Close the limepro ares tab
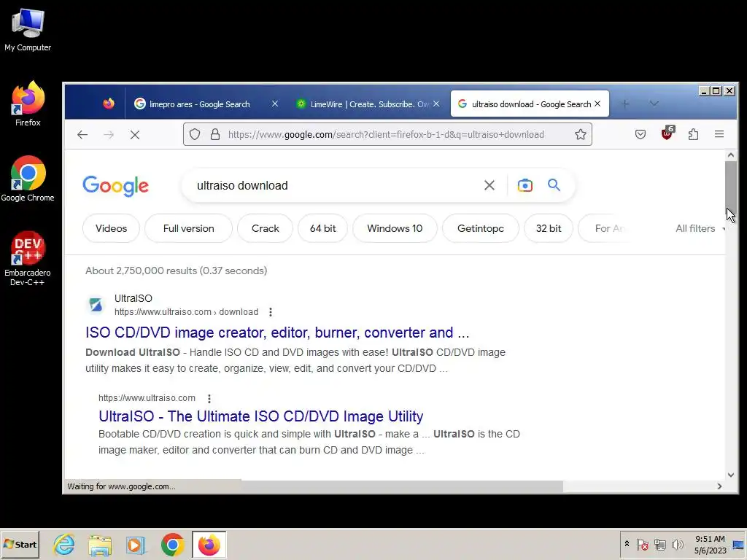747x560 pixels. click(275, 104)
